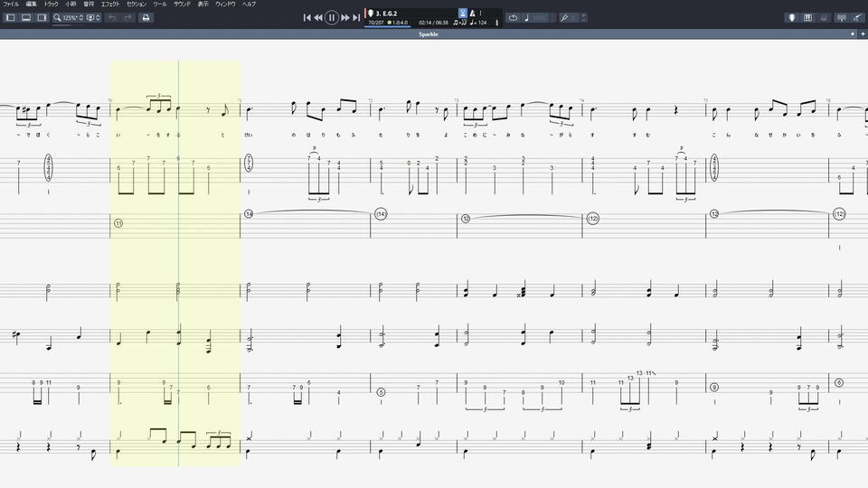Open the 小節 menu
Viewport: 868px width, 488px height.
coord(71,4)
